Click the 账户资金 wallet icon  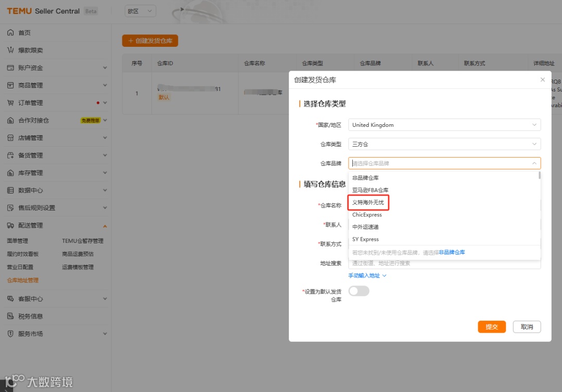(x=10, y=68)
